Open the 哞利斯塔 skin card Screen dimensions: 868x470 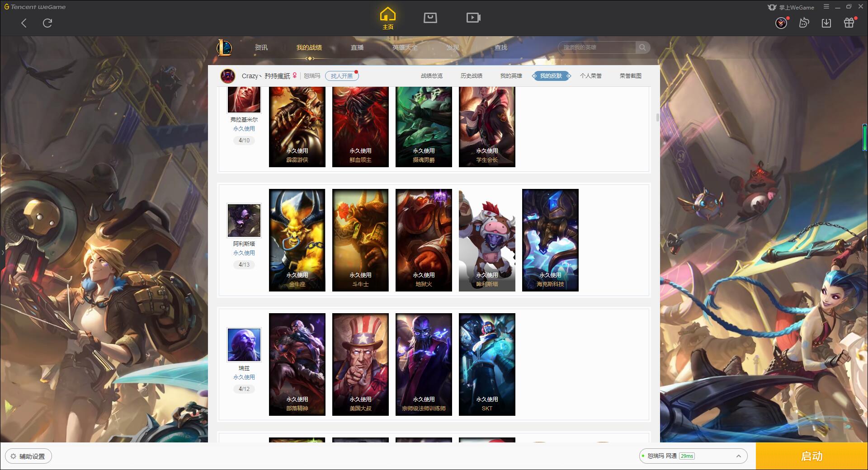click(x=487, y=240)
